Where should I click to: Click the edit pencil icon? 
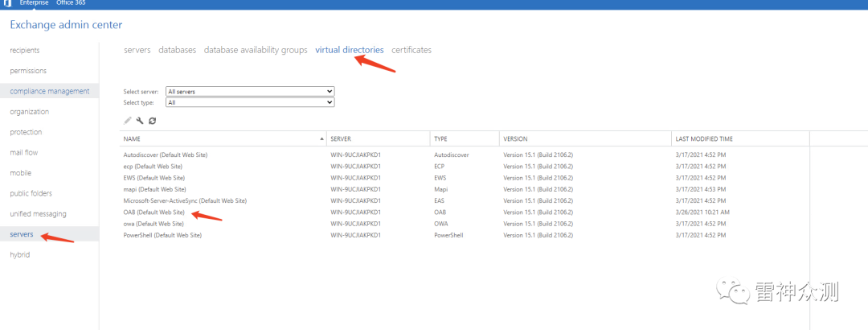(128, 121)
